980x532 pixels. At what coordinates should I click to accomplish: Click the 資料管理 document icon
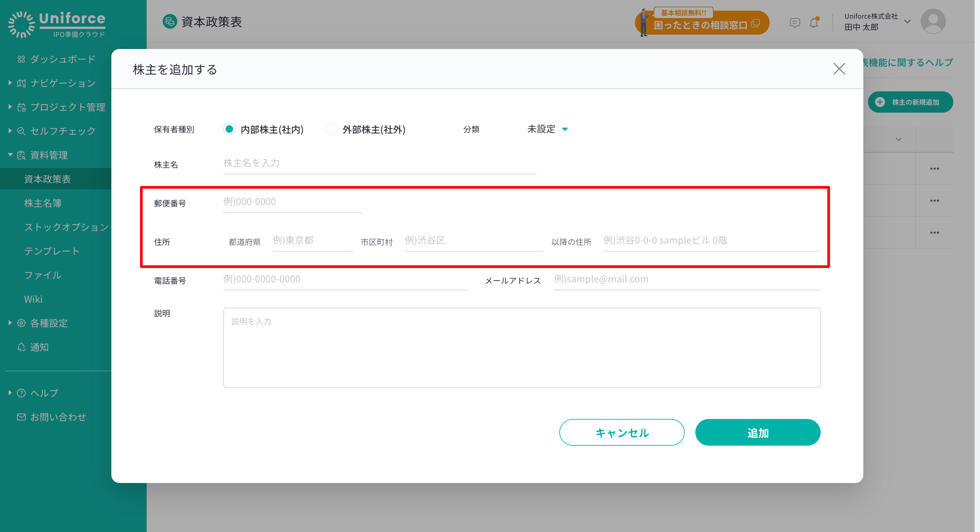pyautogui.click(x=21, y=155)
